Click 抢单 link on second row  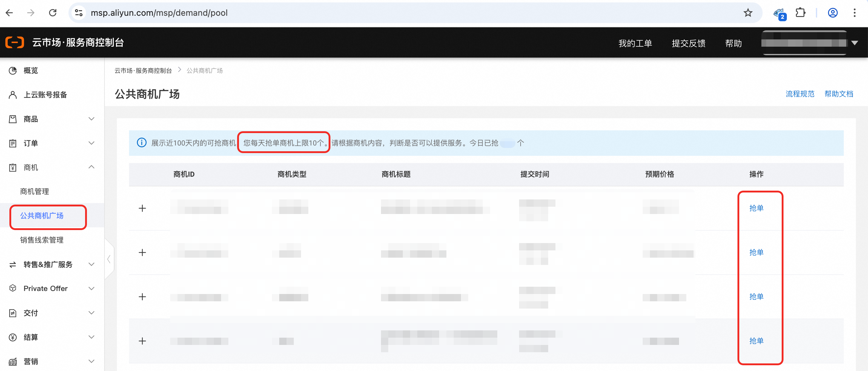[756, 252]
